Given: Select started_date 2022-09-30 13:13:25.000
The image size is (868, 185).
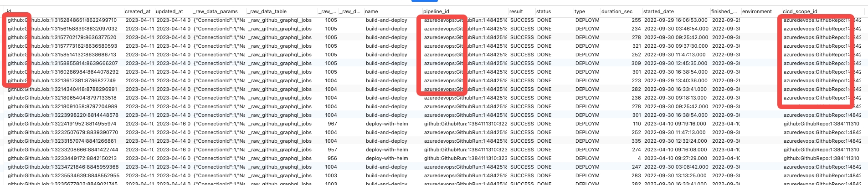Looking at the screenshot, I should [676, 175].
